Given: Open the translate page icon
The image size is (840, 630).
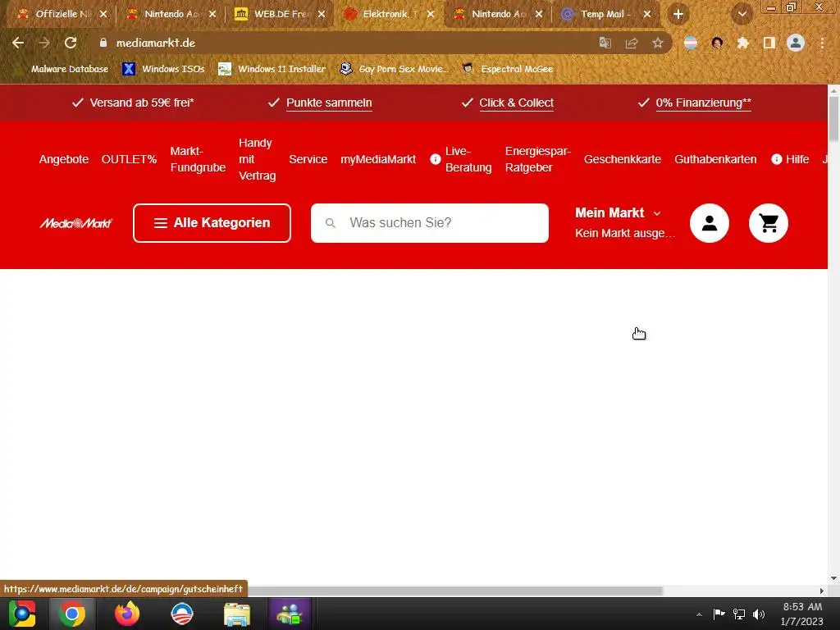Looking at the screenshot, I should click(605, 43).
